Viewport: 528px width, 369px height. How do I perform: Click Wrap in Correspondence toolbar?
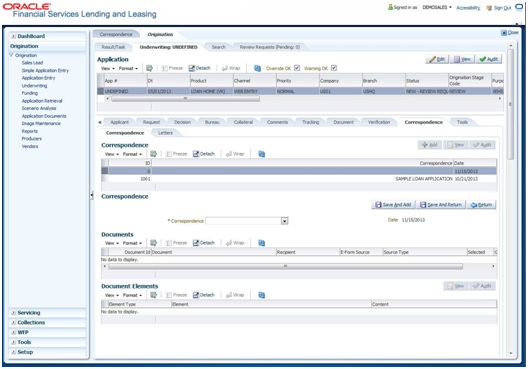coord(235,154)
